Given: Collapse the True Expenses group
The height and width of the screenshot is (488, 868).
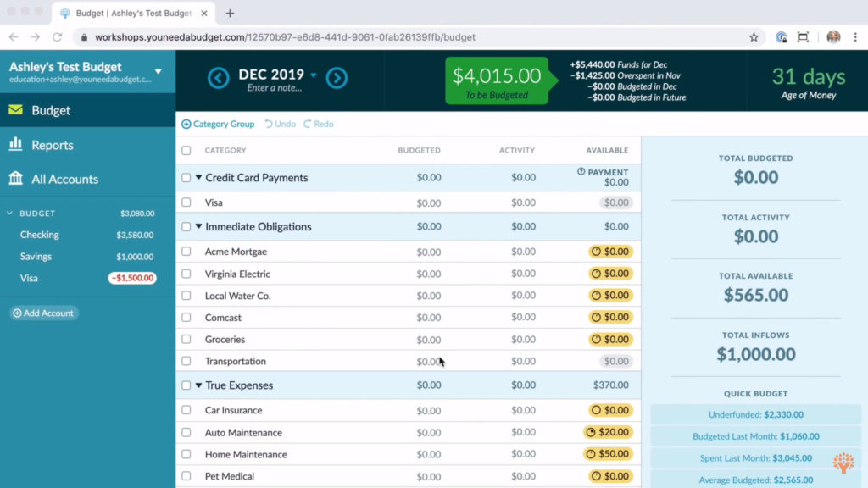Looking at the screenshot, I should pos(198,385).
